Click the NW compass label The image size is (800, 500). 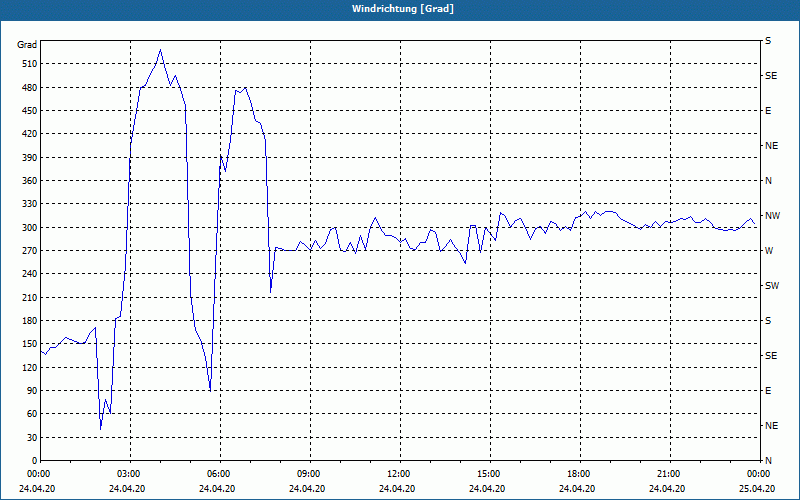click(773, 216)
